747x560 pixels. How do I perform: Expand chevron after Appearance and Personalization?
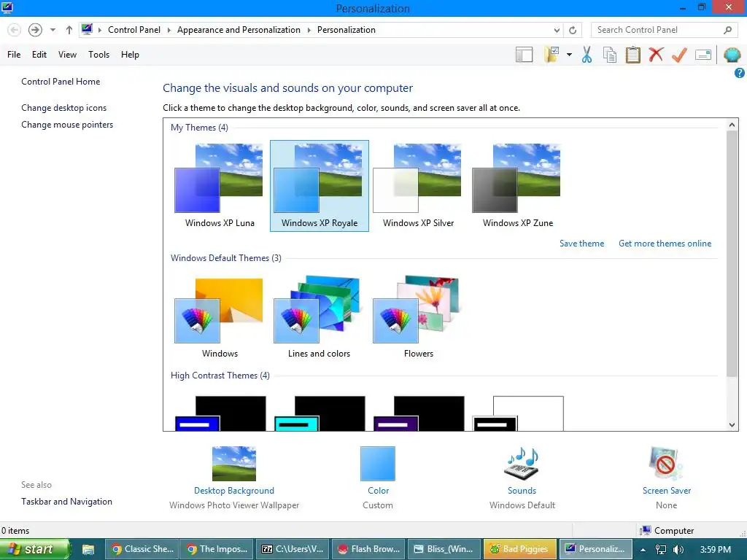309,30
